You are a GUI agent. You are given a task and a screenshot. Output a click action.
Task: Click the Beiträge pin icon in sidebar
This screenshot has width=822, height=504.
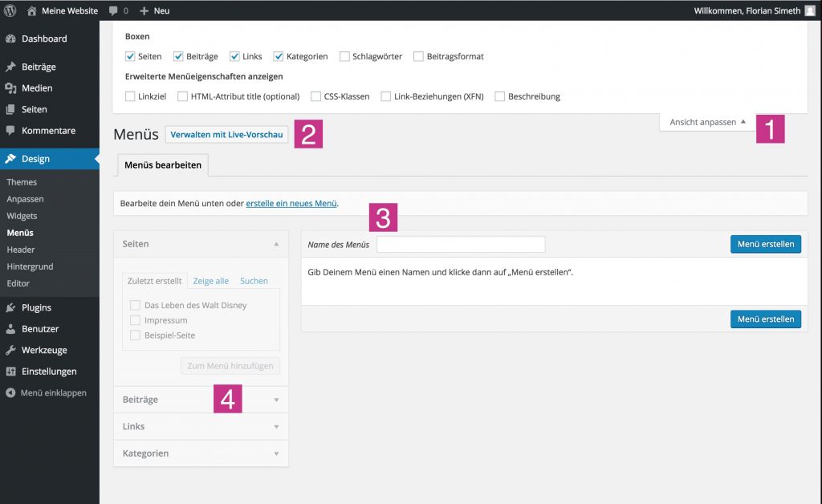[10, 67]
